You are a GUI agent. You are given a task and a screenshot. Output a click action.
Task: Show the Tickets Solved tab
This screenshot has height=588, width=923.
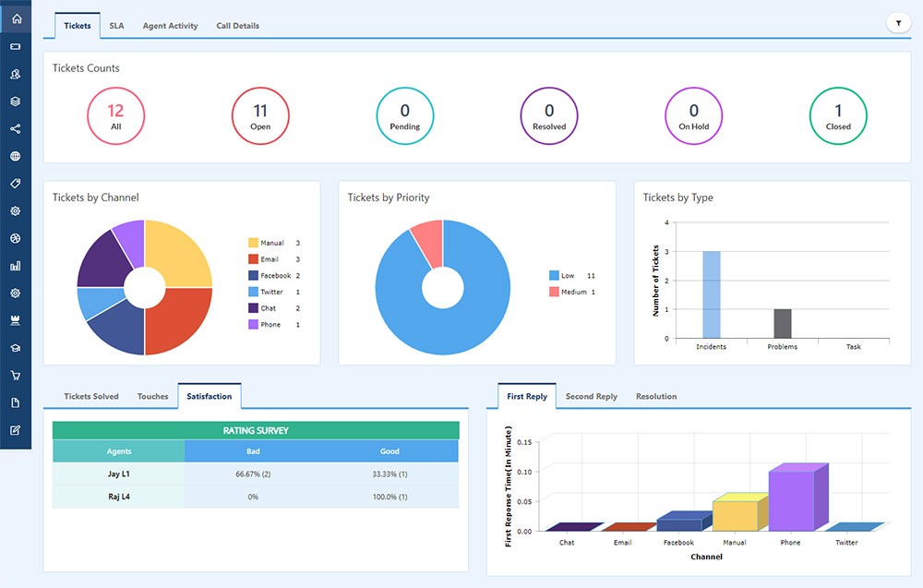tap(91, 397)
